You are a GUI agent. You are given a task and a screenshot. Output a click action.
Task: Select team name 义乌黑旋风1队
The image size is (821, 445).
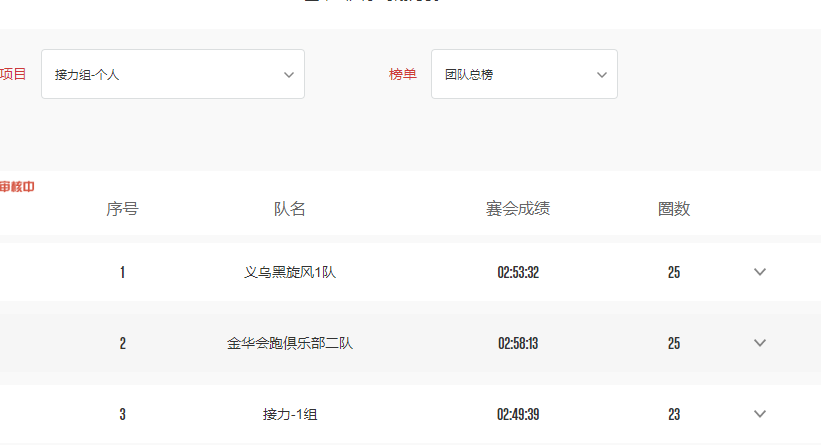(290, 272)
